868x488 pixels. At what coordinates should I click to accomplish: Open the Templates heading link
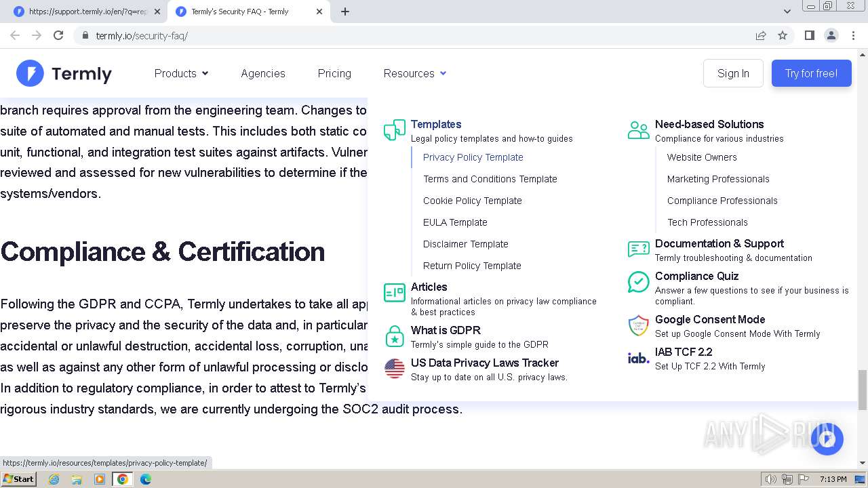pyautogui.click(x=436, y=124)
